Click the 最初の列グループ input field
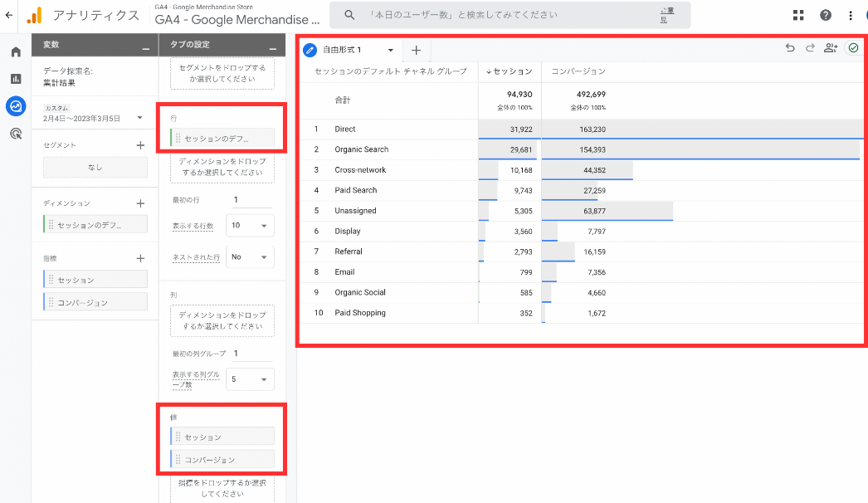Viewport: 868px width, 503px height. point(252,354)
